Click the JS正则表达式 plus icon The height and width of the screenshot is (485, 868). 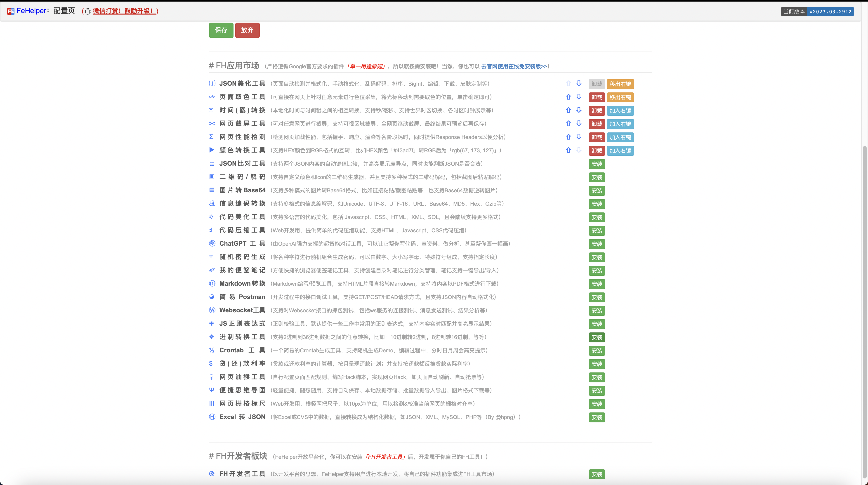(x=212, y=324)
